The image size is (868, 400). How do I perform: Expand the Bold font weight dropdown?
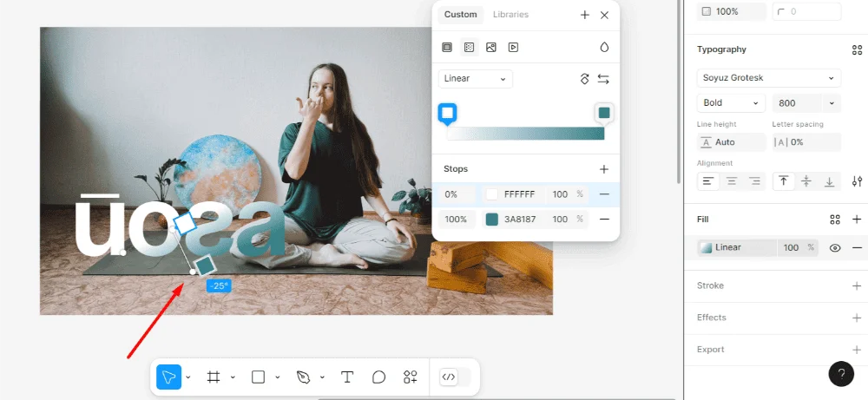tap(730, 103)
